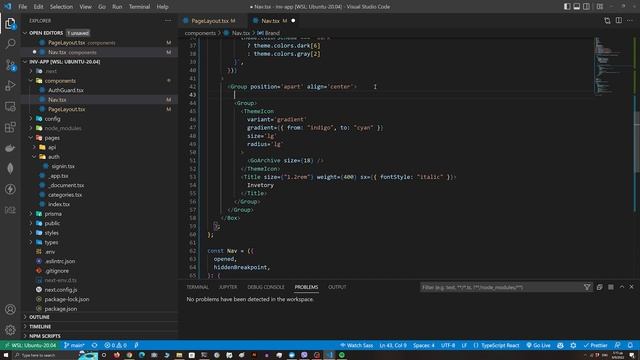Maximize the bottom panel with chevron
Viewport: 640px width, 360px height.
point(622,287)
